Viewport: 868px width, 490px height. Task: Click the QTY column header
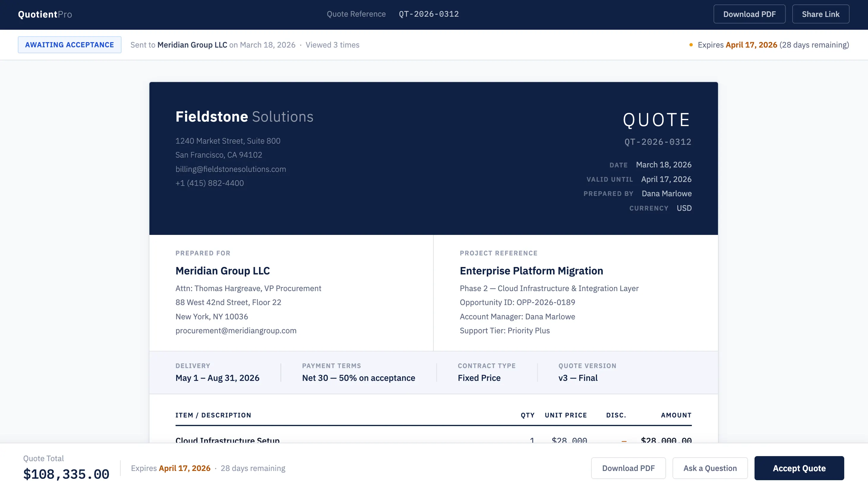[528, 415]
